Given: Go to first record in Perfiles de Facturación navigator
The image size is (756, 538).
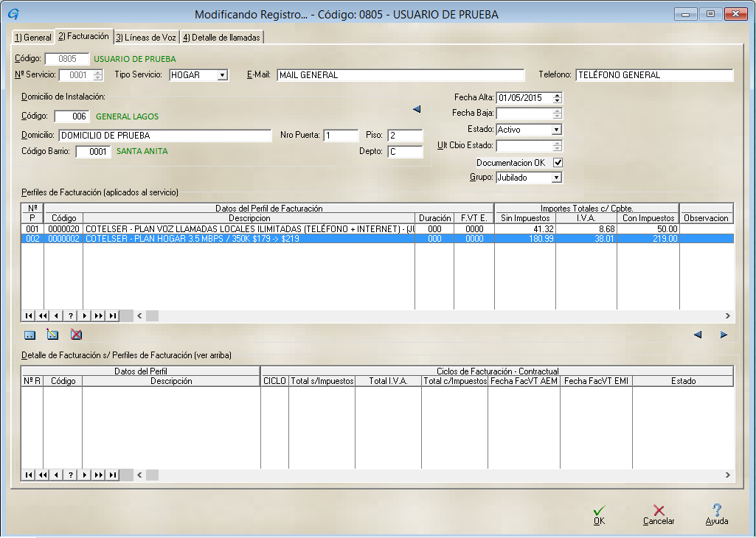Looking at the screenshot, I should 29,316.
